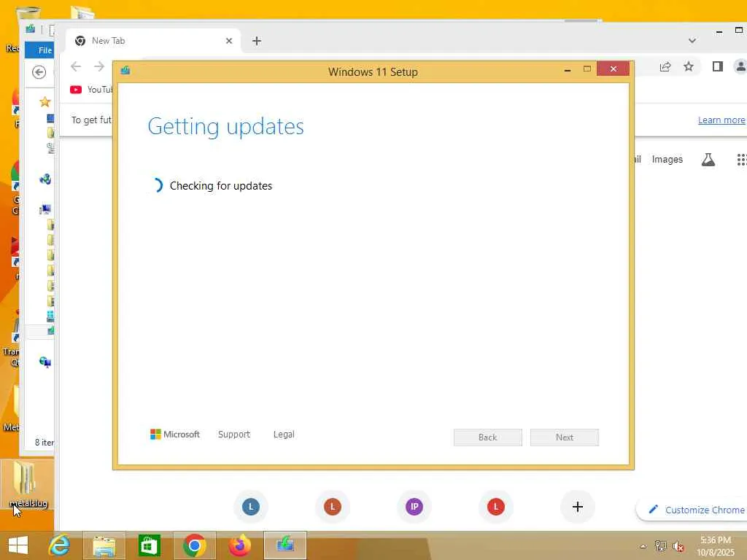Bookmark this page with star icon
The height and width of the screenshot is (560, 747).
click(689, 66)
